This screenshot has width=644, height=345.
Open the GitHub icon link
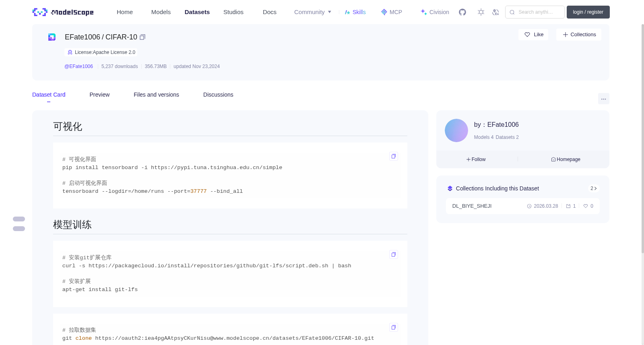(462, 12)
